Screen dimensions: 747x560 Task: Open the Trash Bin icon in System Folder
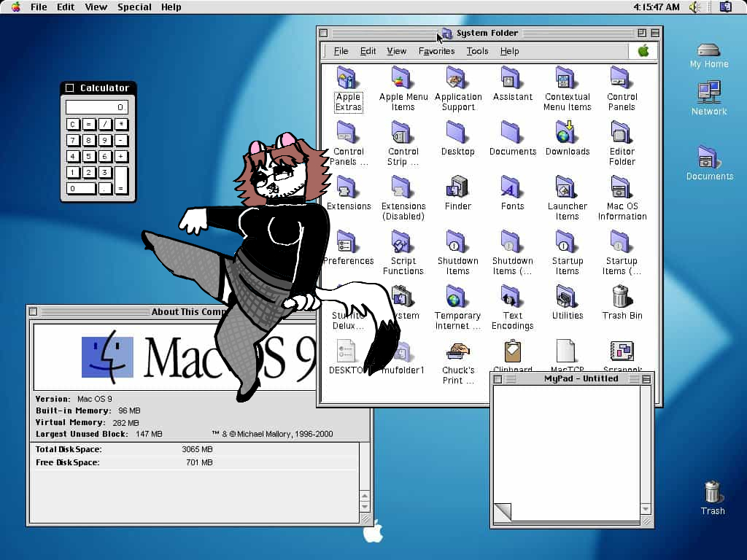[622, 297]
